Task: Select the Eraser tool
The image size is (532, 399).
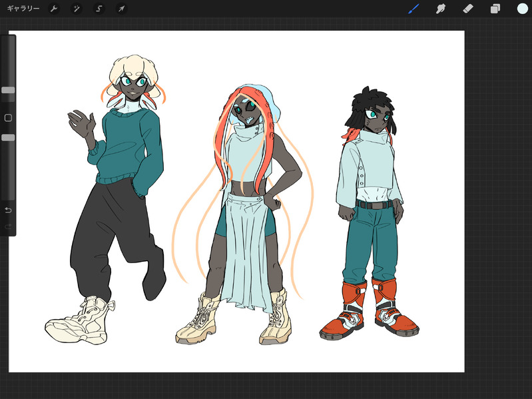Action: coord(467,9)
